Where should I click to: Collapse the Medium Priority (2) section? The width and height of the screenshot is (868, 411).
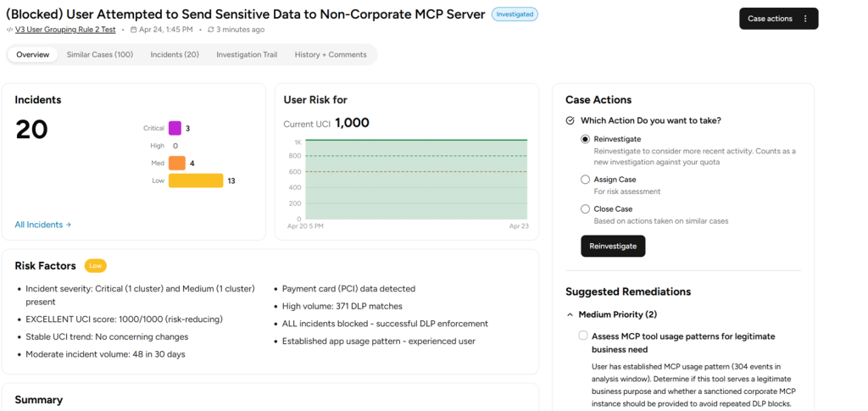click(x=570, y=314)
